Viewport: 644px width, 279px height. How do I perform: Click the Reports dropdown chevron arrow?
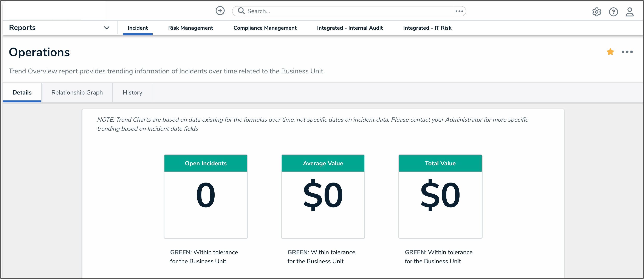pos(107,28)
